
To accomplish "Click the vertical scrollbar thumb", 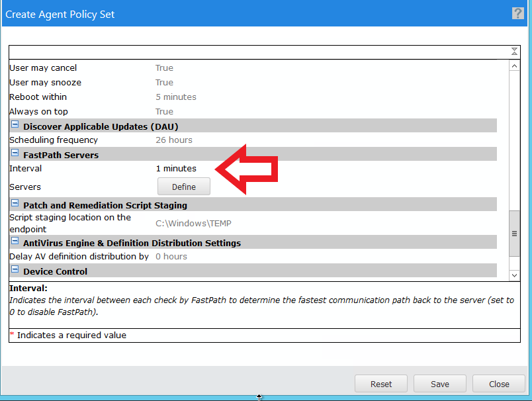I will [x=514, y=234].
